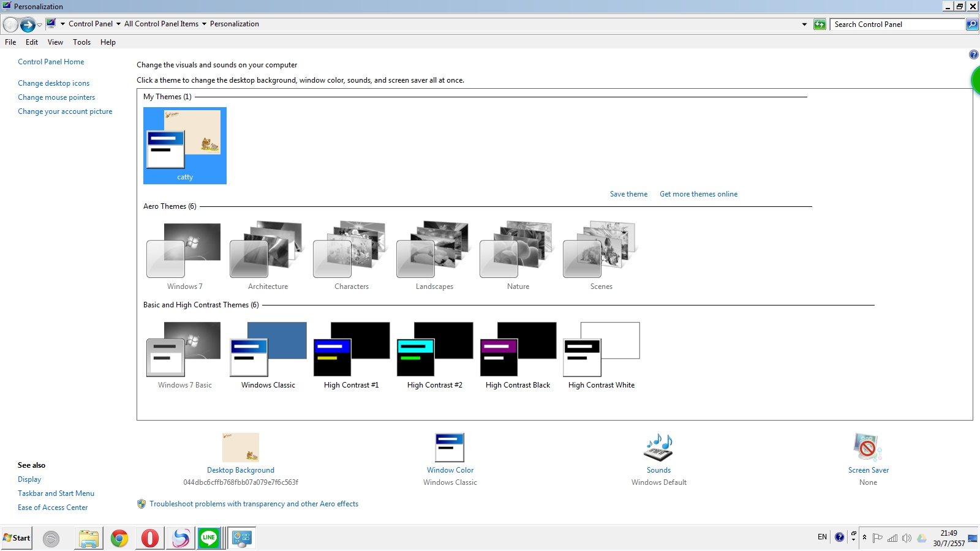980x551 pixels.
Task: Open the Window Color settings icon
Action: click(x=450, y=448)
